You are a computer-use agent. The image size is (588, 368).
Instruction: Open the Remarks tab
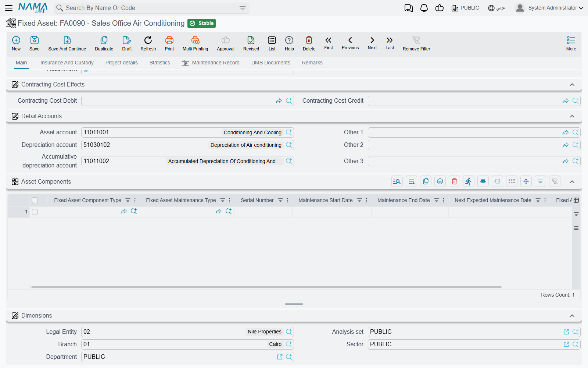[312, 63]
